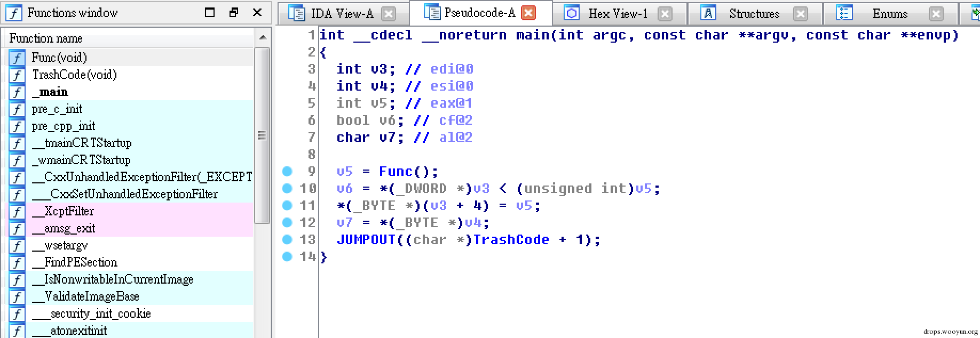Toggle breakpoint dot on line 11
980x338 pixels.
pos(287,205)
